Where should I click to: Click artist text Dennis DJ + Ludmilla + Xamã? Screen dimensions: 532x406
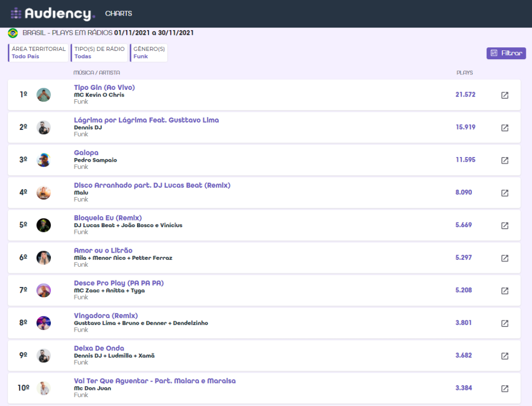pyautogui.click(x=114, y=356)
